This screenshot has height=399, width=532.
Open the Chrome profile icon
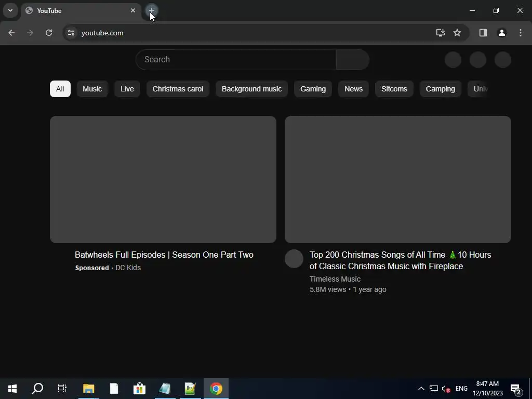click(x=502, y=33)
